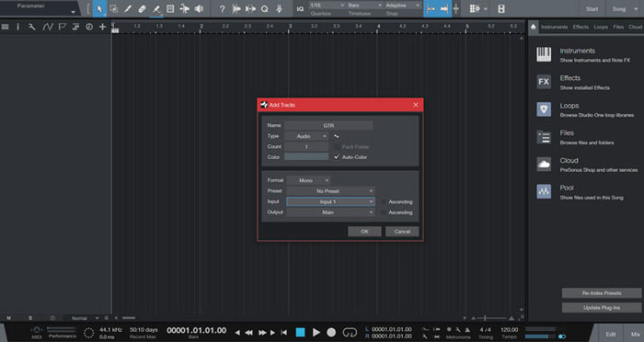The height and width of the screenshot is (342, 644).
Task: Select the Paint pencil tool
Action: pos(156,8)
